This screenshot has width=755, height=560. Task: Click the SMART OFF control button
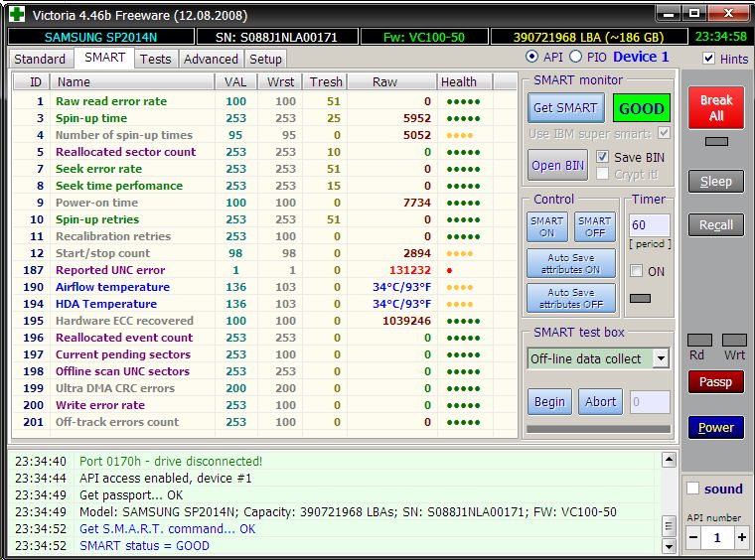coord(595,226)
